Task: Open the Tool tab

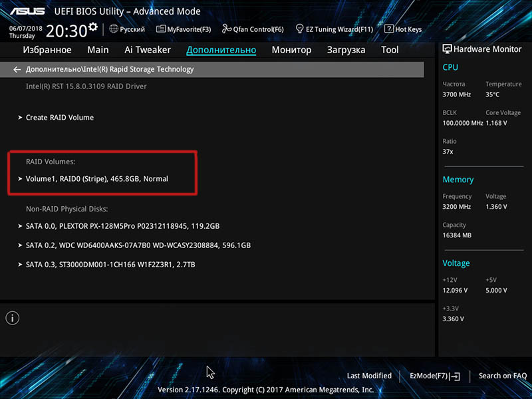Action: pos(390,50)
